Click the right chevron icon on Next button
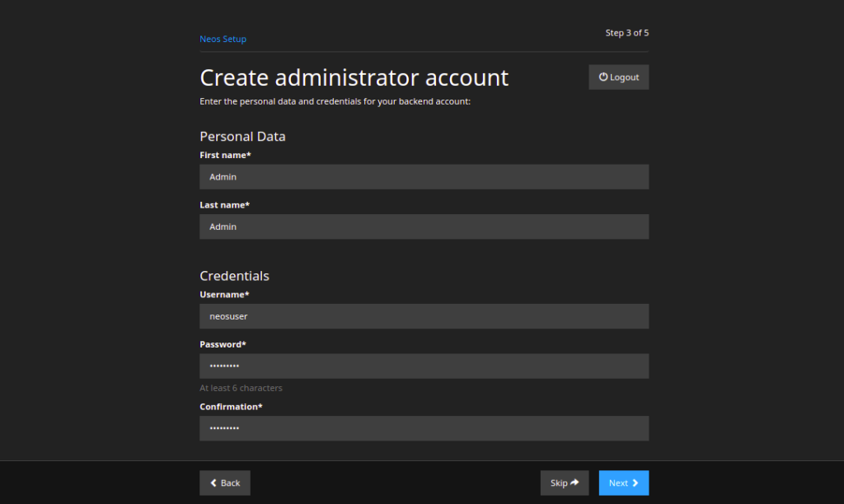 point(634,483)
